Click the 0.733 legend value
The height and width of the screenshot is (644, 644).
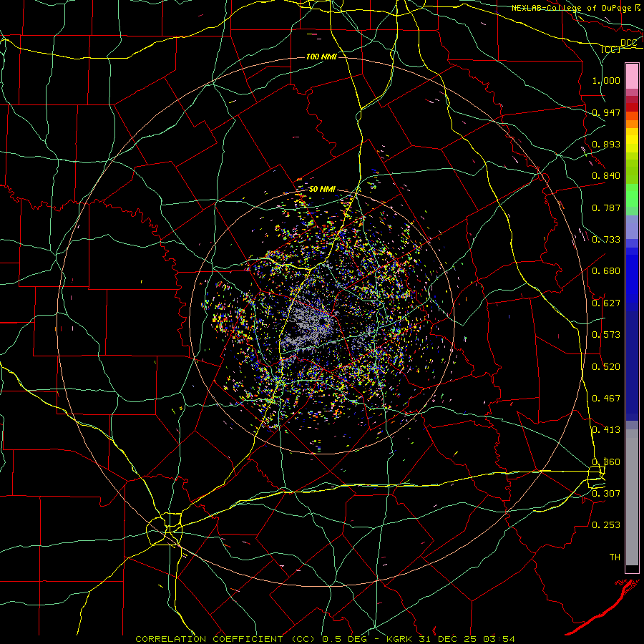606,240
